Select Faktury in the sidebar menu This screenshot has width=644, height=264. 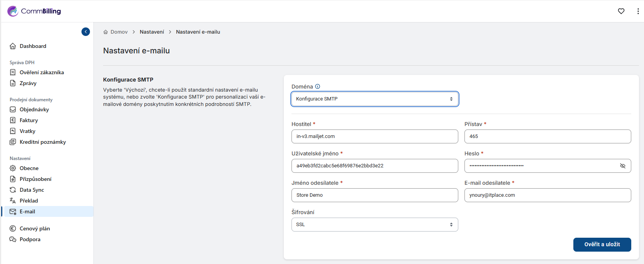pos(29,120)
